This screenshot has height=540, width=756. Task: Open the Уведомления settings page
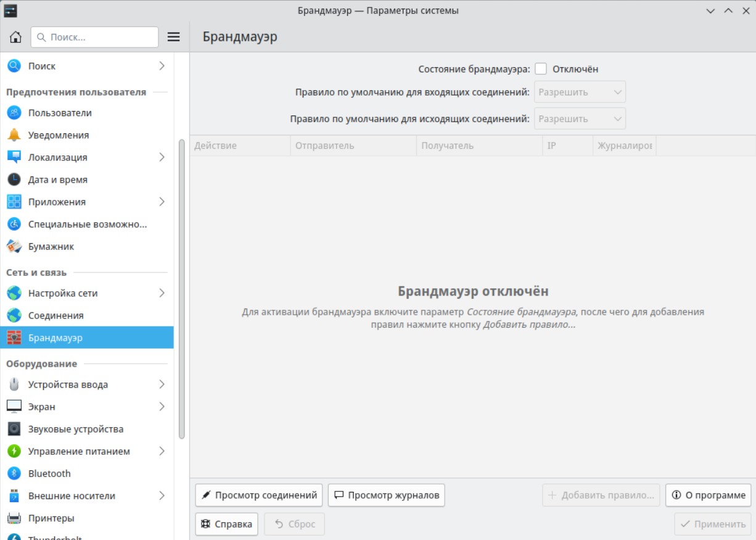coord(87,135)
